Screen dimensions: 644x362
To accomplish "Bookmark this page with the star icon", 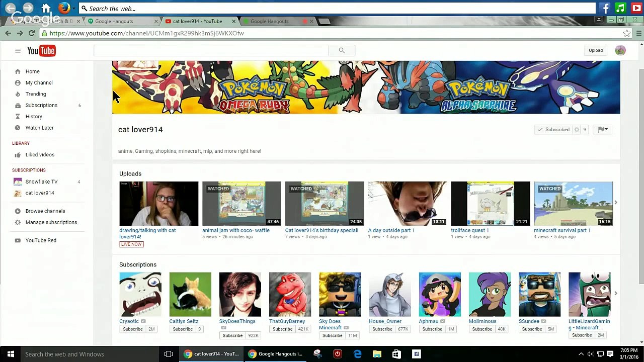I will point(627,33).
